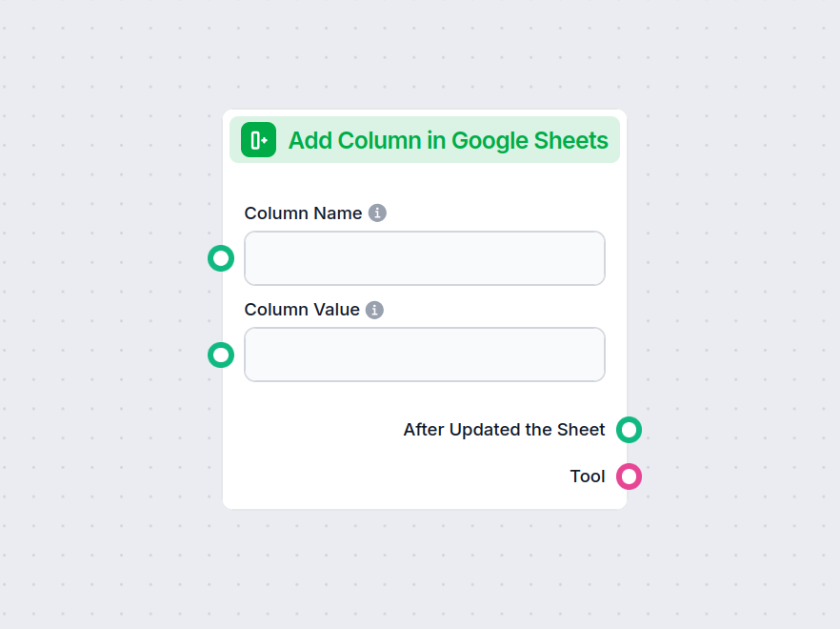Click the input port beside Column Value field
This screenshot has height=629, width=840.
point(221,355)
